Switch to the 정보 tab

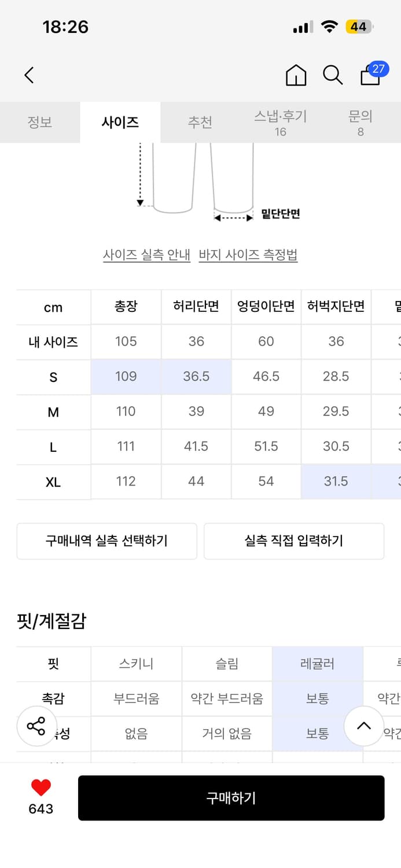click(x=40, y=123)
